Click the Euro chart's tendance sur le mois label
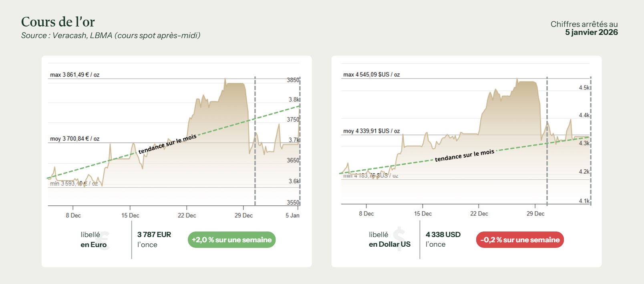The image size is (644, 284). 167,144
